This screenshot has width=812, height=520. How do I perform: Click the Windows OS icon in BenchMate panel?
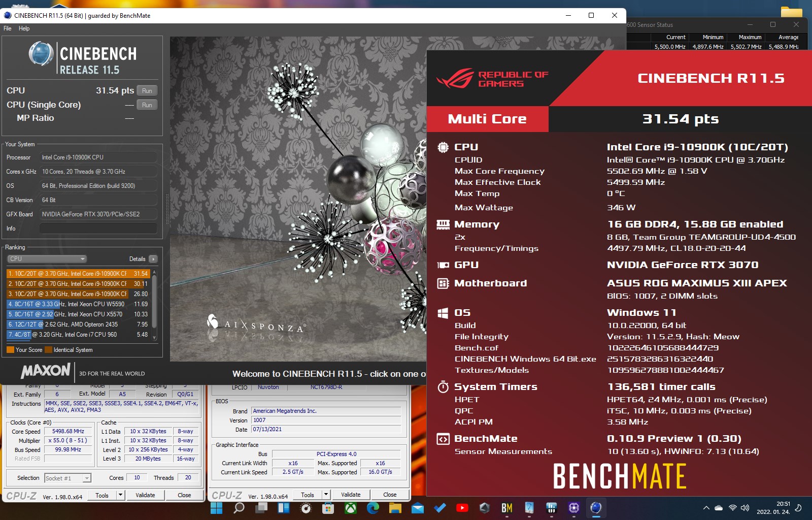pyautogui.click(x=443, y=313)
